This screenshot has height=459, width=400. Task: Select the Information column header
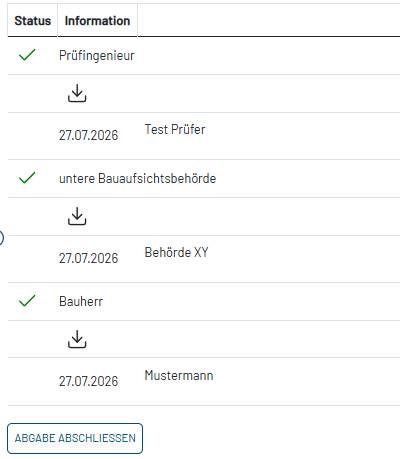[x=97, y=21]
